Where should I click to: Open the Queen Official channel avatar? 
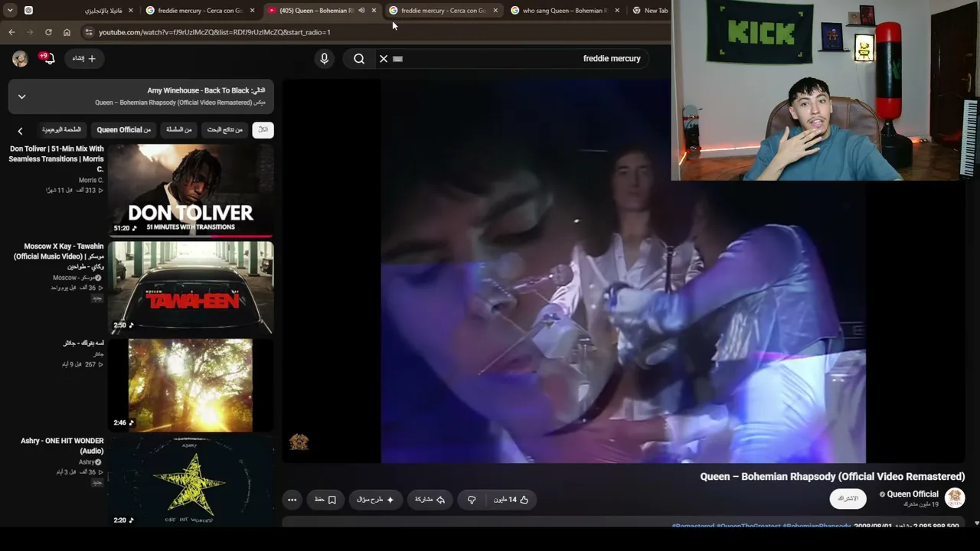(x=955, y=498)
